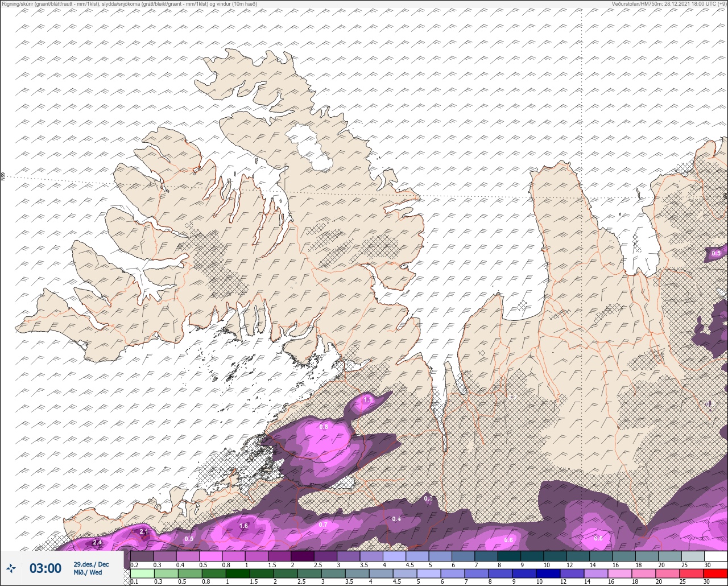This screenshot has height=586, width=728.
Task: Click the 2.4 precipitation value on map
Action: click(x=97, y=542)
